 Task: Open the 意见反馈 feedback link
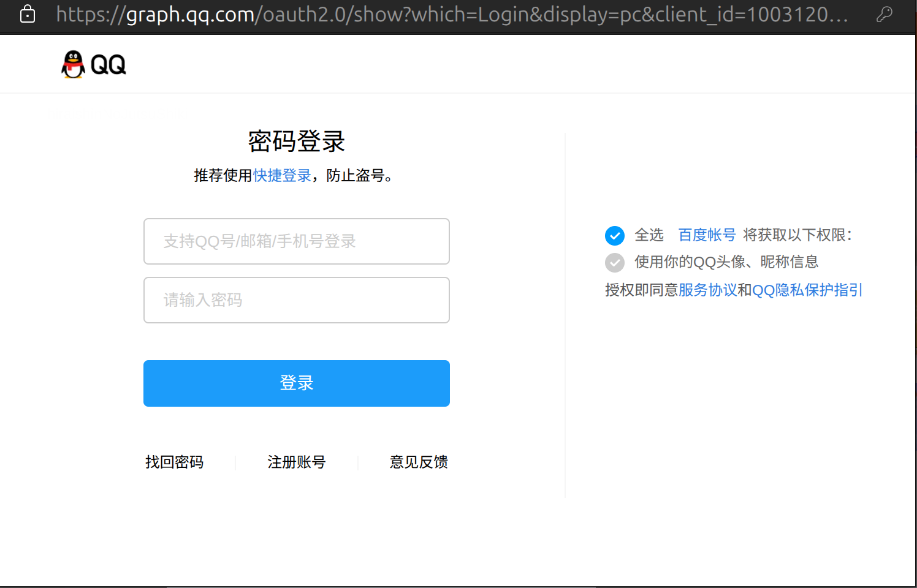click(419, 462)
